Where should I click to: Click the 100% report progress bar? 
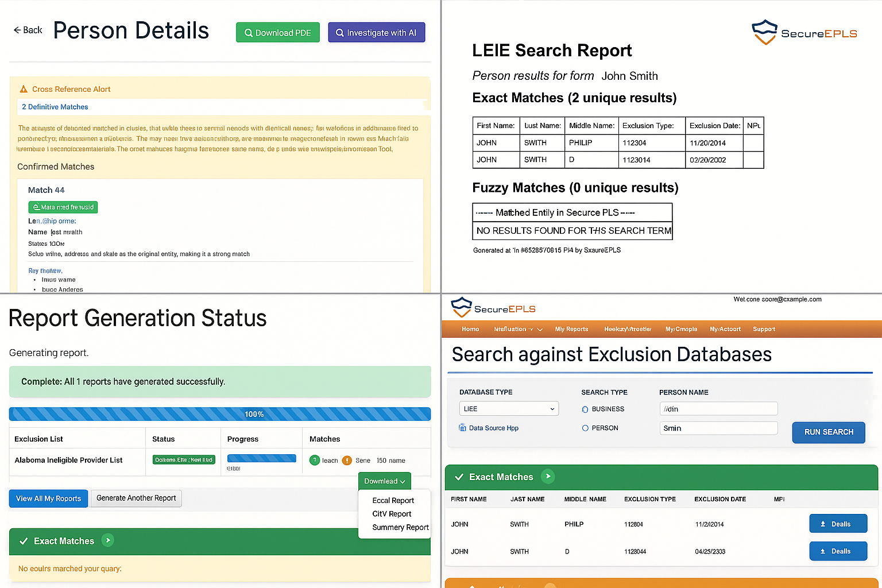pyautogui.click(x=220, y=414)
